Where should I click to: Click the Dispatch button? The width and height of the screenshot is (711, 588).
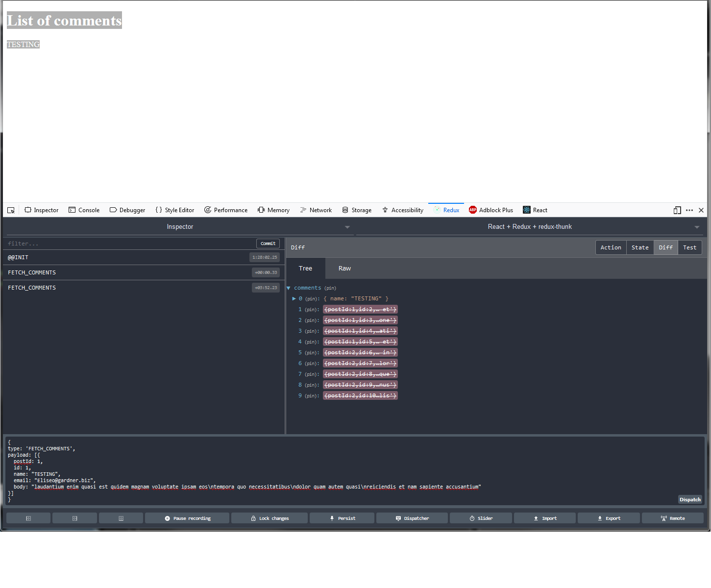tap(690, 499)
